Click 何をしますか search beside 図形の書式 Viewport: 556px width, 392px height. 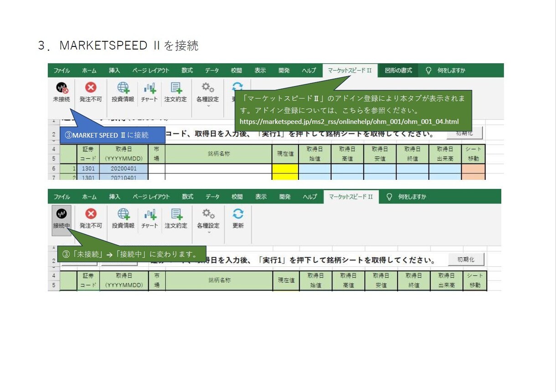[451, 71]
